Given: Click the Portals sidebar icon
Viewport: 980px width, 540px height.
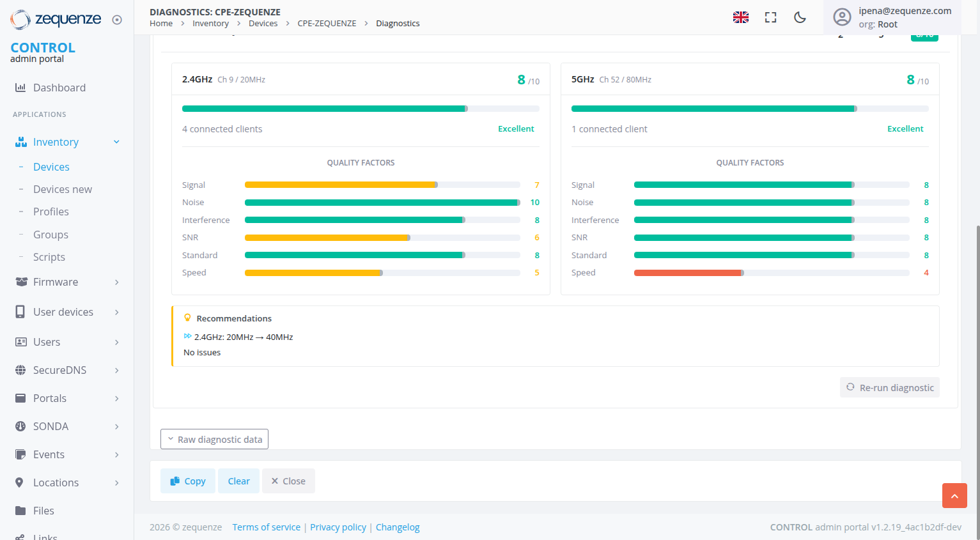Looking at the screenshot, I should point(20,397).
